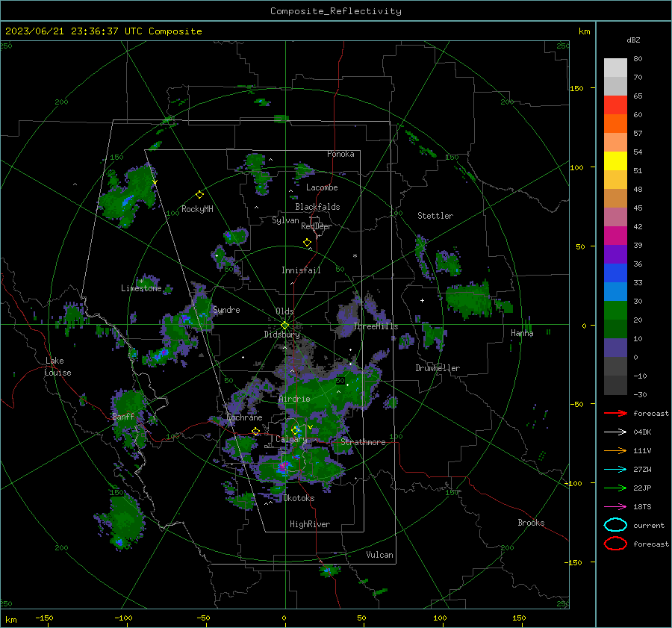Select the white 04DK arrow legend icon

tap(615, 432)
